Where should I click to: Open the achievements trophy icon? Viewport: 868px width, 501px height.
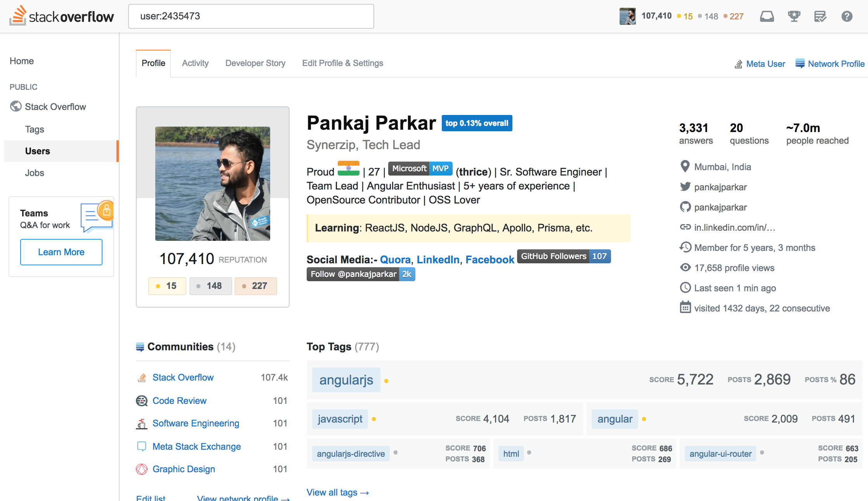[x=794, y=16]
